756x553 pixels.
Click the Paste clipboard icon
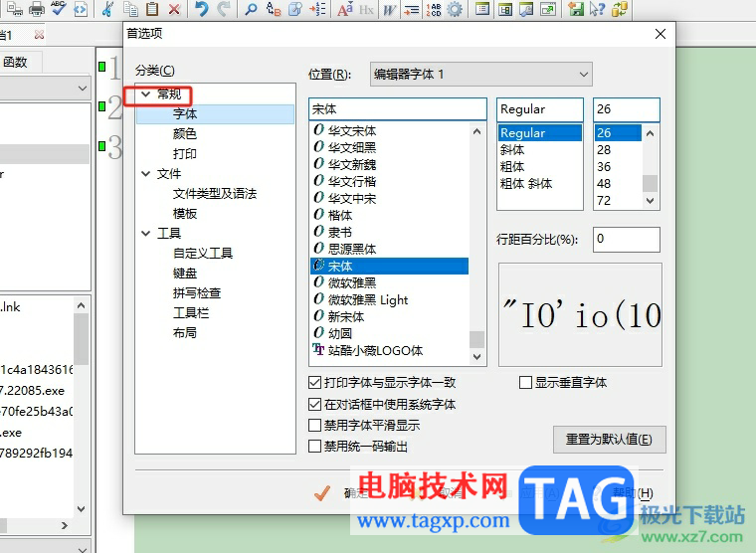(x=152, y=9)
